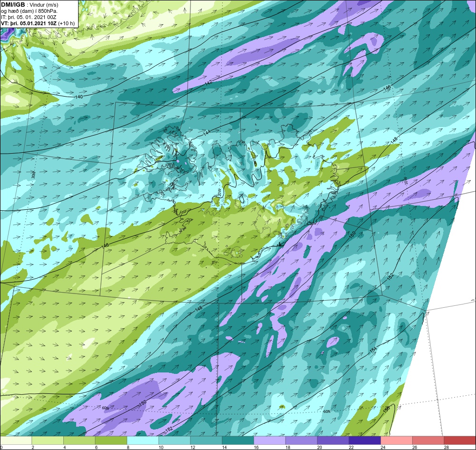Click the "og hæð (dam) í 850hPa." line
Viewport: 476px width, 450px height.
pos(29,11)
